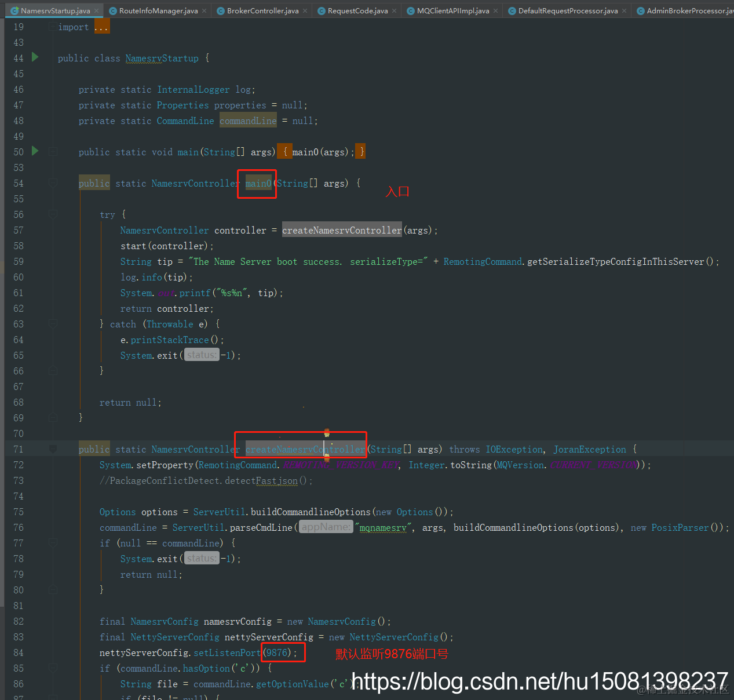Expand folded main method at line 50

pyautogui.click(x=53, y=152)
